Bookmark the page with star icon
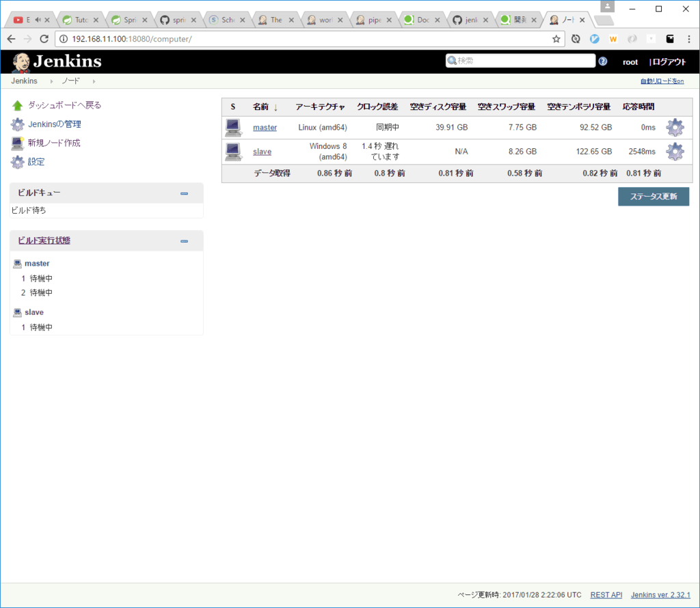 tap(556, 39)
